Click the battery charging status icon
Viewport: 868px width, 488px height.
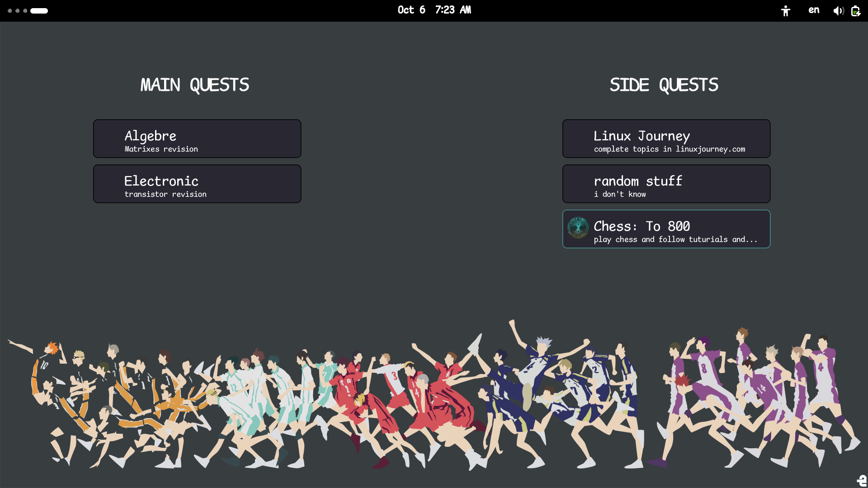click(x=855, y=11)
